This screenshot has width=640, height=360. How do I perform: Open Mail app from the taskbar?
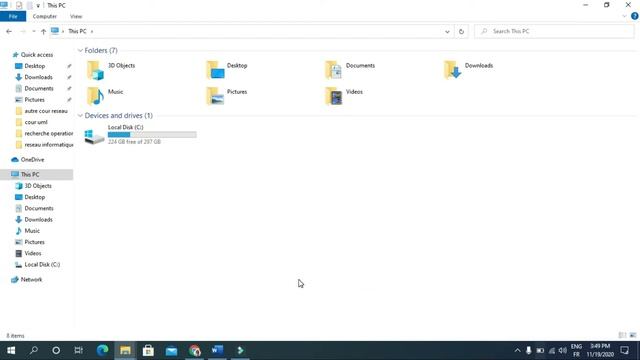point(171,350)
